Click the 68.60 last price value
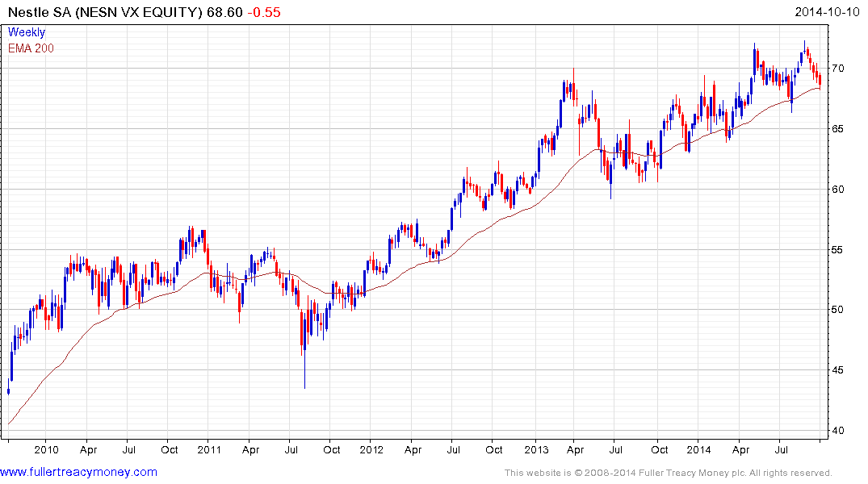Screen dimensions: 868x484 click(224, 12)
